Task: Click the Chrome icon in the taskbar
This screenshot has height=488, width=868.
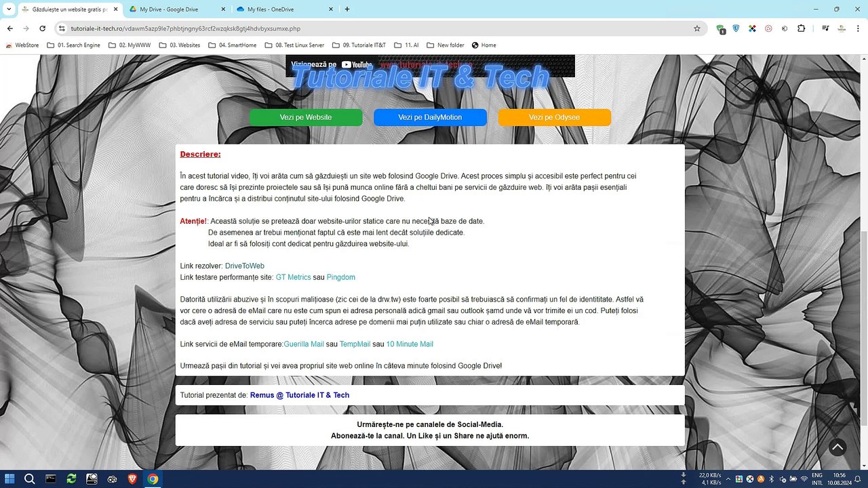Action: tap(153, 479)
